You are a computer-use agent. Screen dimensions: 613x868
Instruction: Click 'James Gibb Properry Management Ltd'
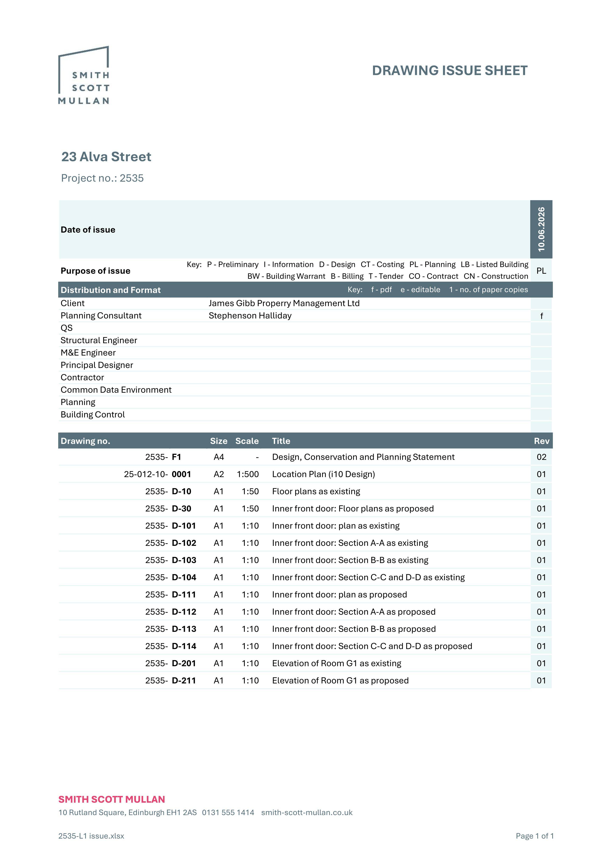coord(284,303)
